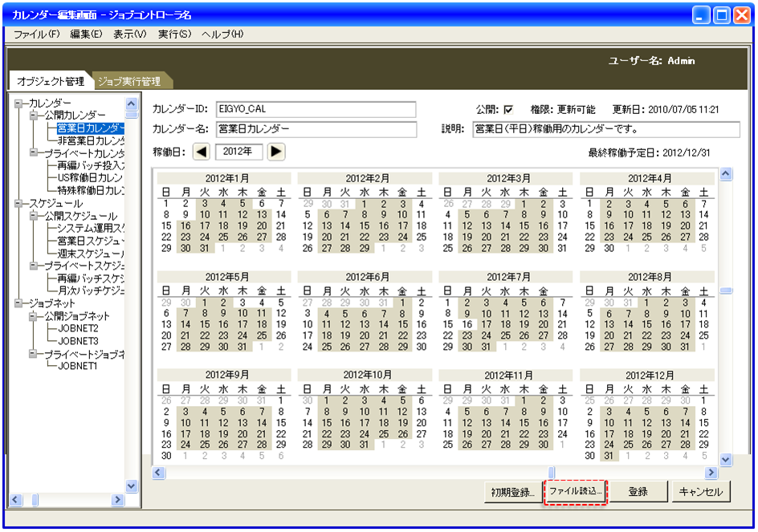Click the キャンセル button
This screenshot has width=758, height=532.
701,493
